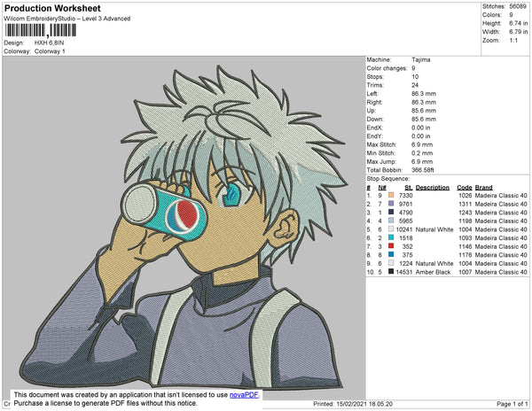
Task: Select stitch count "4790" in row 3
Action: click(x=406, y=213)
